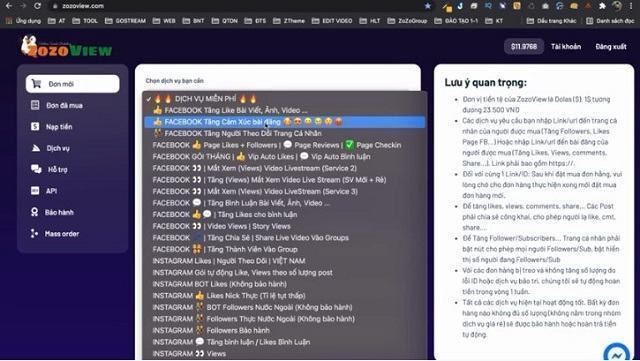Select Mắt Xem Video LiveStream (Service 3)
This screenshot has width=640, height=361.
(284, 191)
